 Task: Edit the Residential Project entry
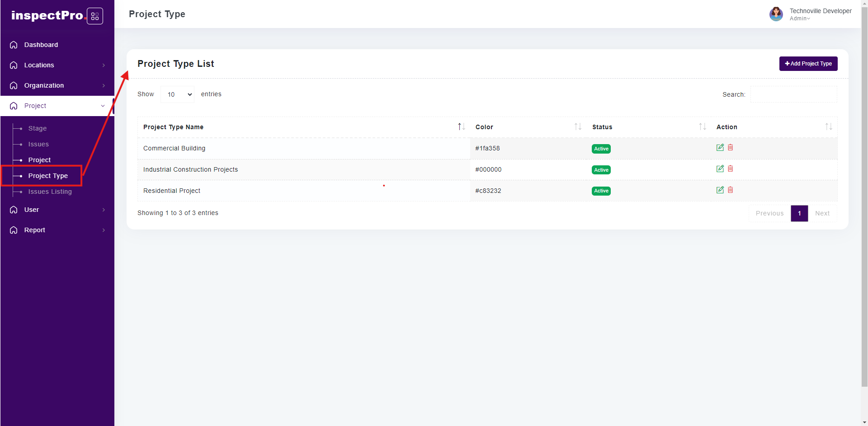pos(720,190)
